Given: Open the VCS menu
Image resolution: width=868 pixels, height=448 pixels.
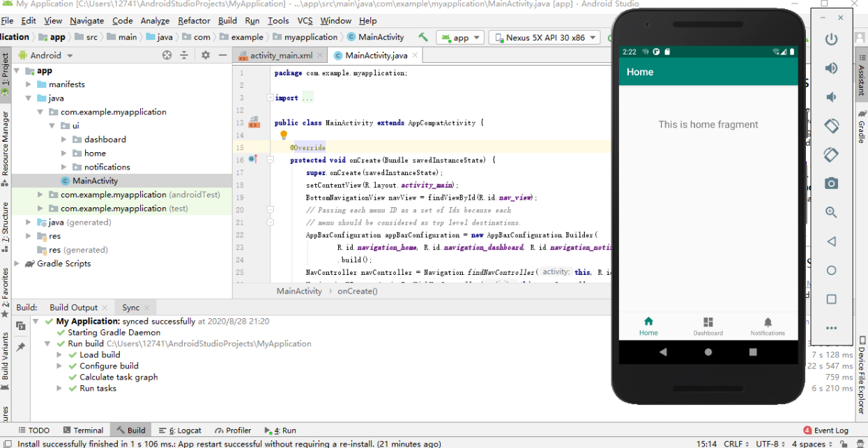Looking at the screenshot, I should pos(305,20).
